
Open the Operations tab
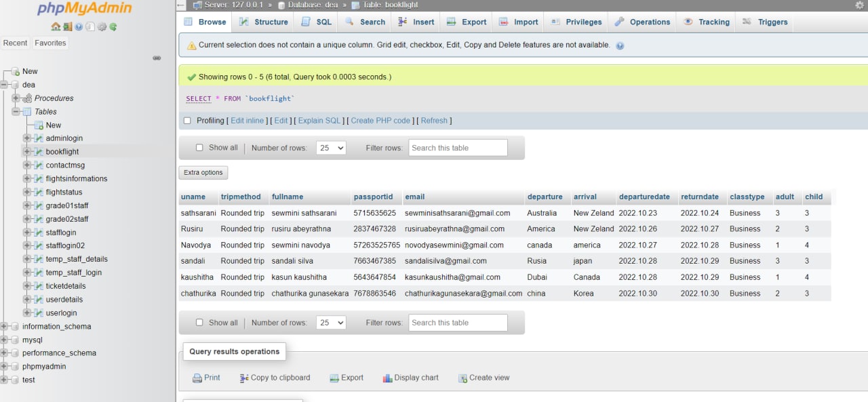point(643,22)
